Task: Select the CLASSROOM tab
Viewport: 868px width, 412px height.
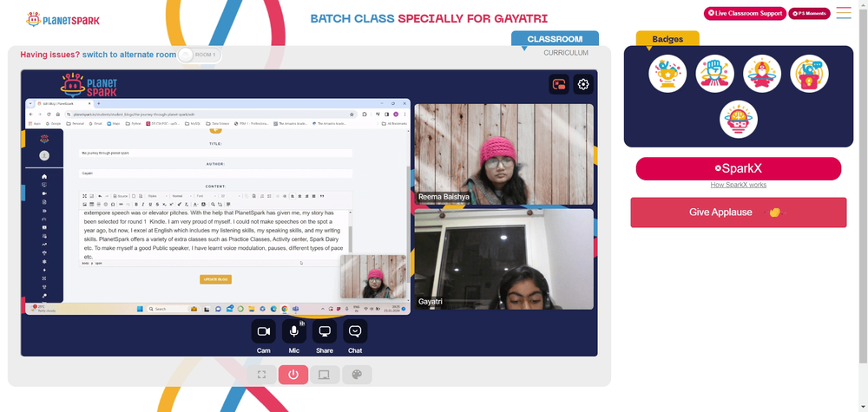Action: tap(555, 39)
